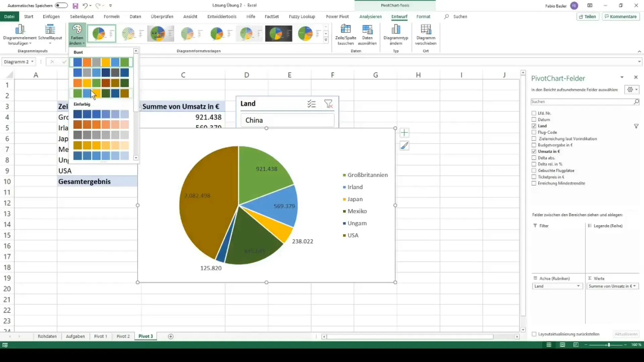Toggle the Land checkbox in PivotChart-Felder

[x=534, y=126]
